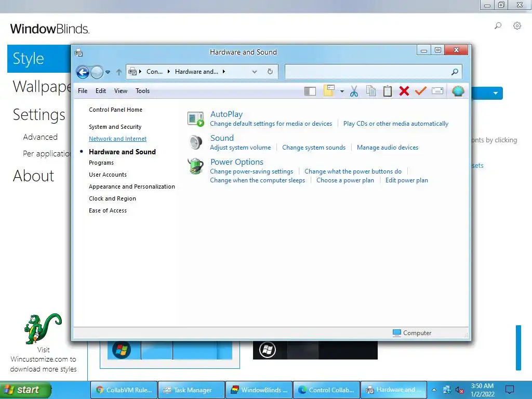Image resolution: width=532 pixels, height=399 pixels.
Task: Open the recent locations dropdown arrow
Action: [108, 72]
